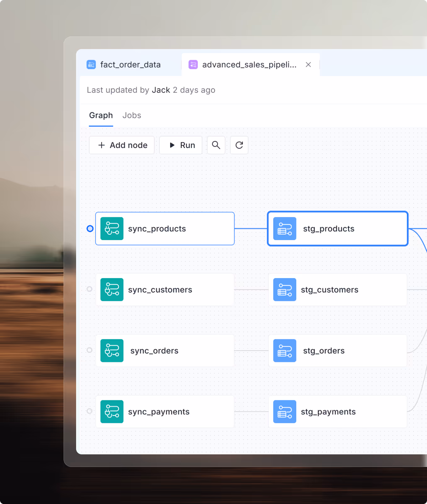Click the sync_products node icon
Image resolution: width=427 pixels, height=504 pixels.
(x=112, y=229)
